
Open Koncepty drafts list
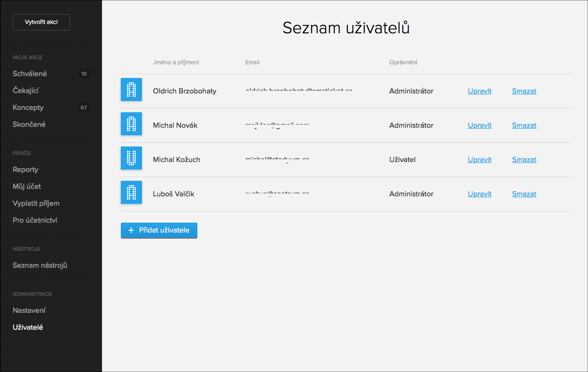pos(28,108)
